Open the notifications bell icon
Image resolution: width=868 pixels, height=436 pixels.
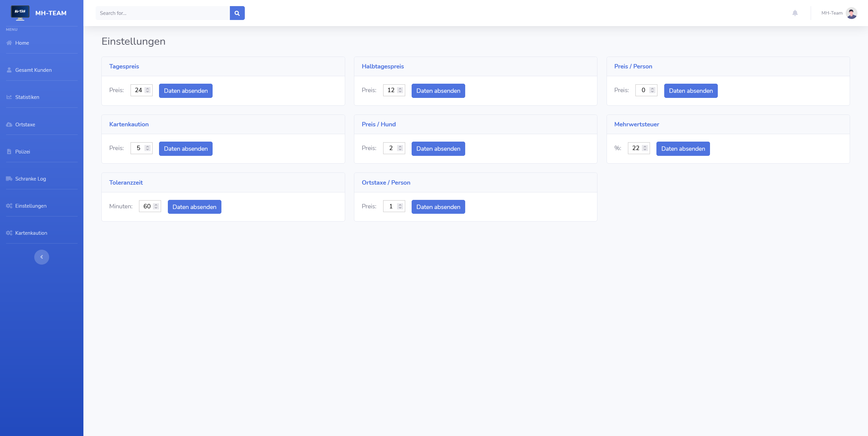pos(795,13)
